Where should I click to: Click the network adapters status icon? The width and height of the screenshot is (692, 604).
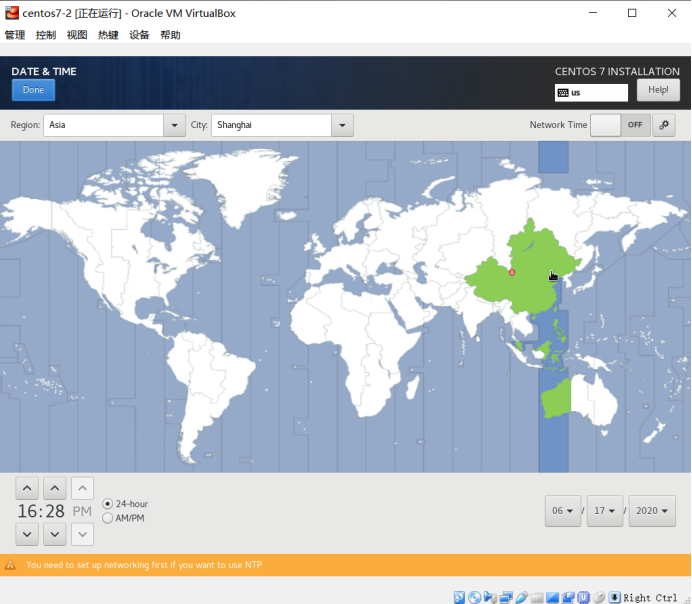click(506, 597)
